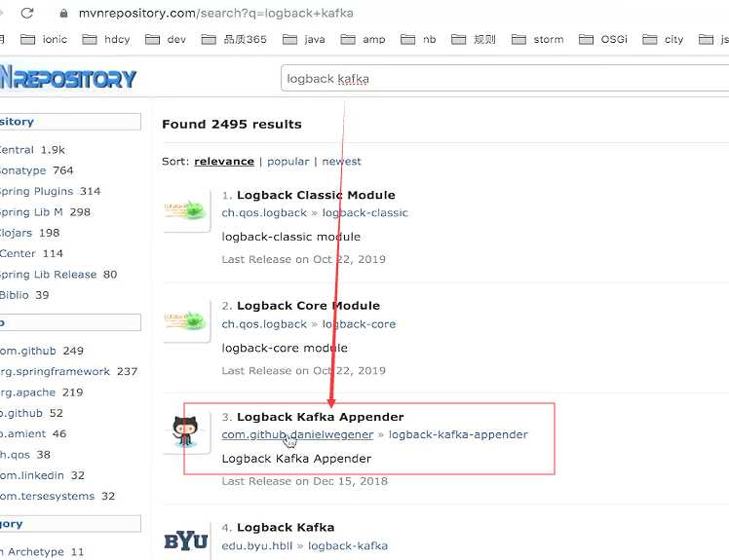Open the edu.byu.hbll group link

point(257,545)
